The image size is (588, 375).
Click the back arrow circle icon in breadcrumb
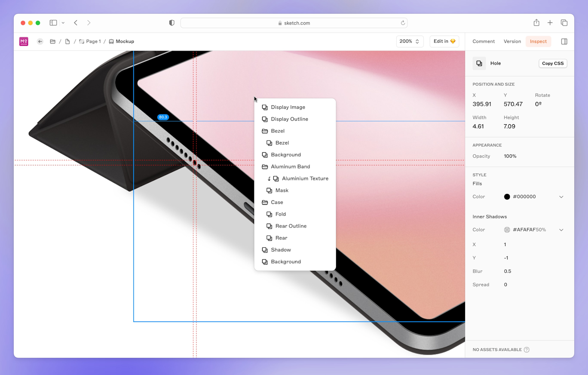tap(40, 42)
